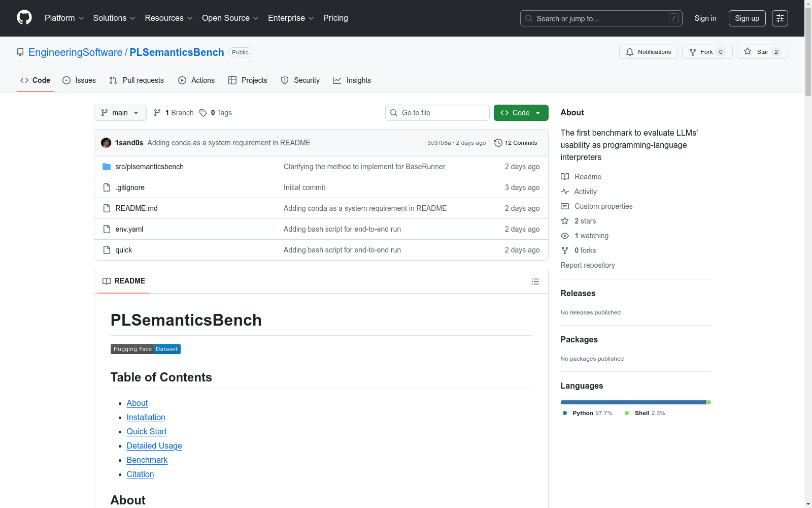Click the Readme book icon in About
This screenshot has height=508, width=812.
click(x=565, y=177)
